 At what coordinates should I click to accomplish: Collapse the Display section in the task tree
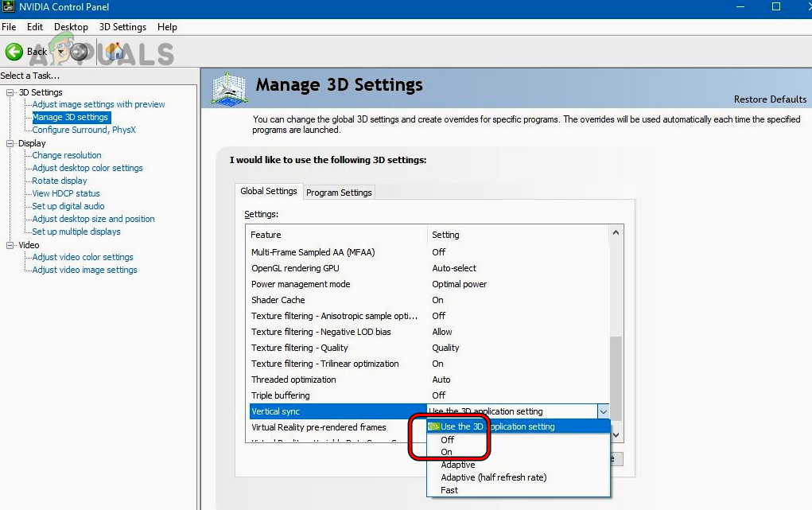10,142
